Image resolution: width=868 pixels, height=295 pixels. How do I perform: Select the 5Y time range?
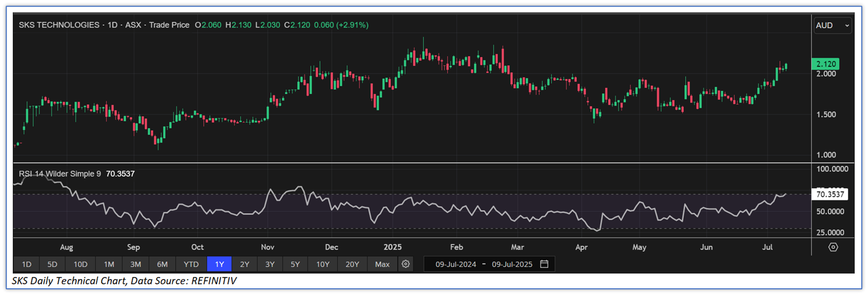point(295,264)
